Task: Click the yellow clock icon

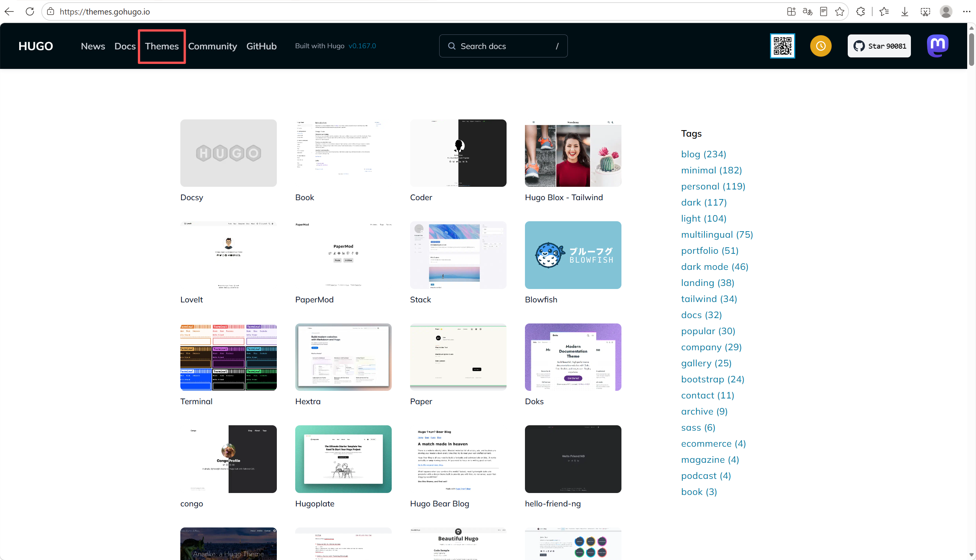Action: [x=821, y=46]
